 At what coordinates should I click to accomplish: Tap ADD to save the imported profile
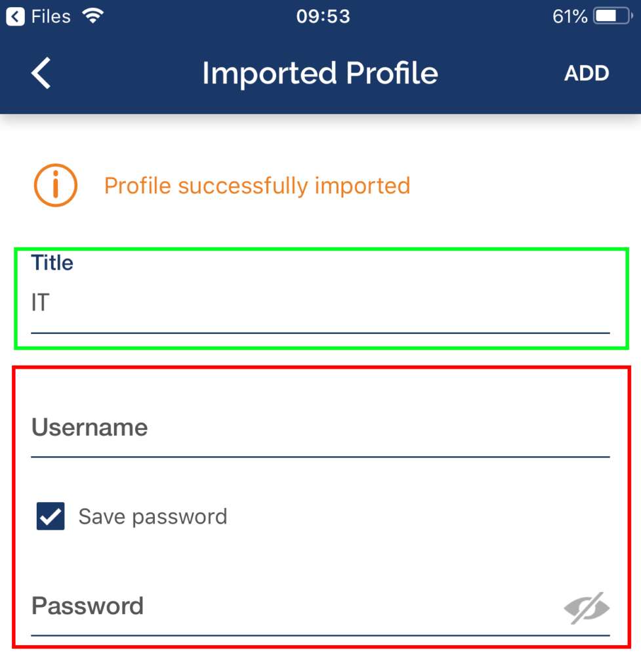pos(587,73)
